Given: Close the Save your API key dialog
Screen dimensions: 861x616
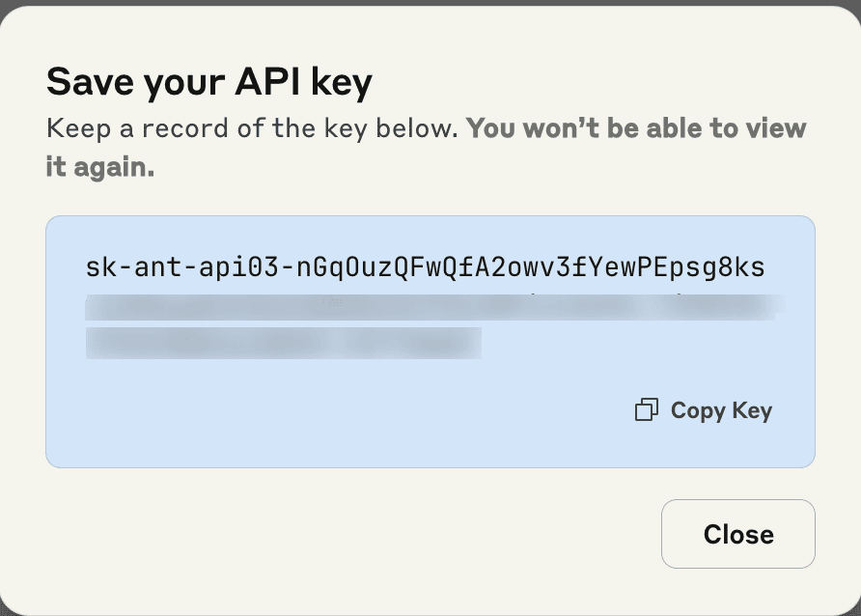Looking at the screenshot, I should coord(737,534).
